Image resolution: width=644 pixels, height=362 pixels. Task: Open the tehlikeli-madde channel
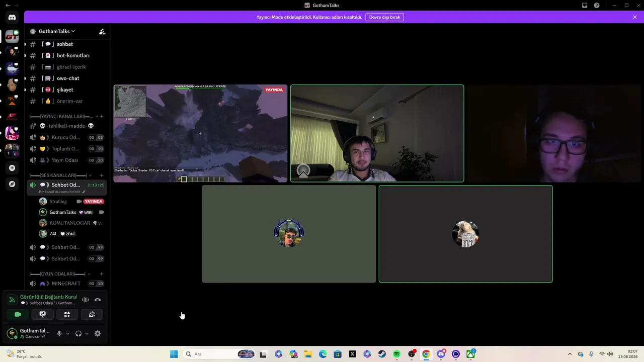(67, 126)
